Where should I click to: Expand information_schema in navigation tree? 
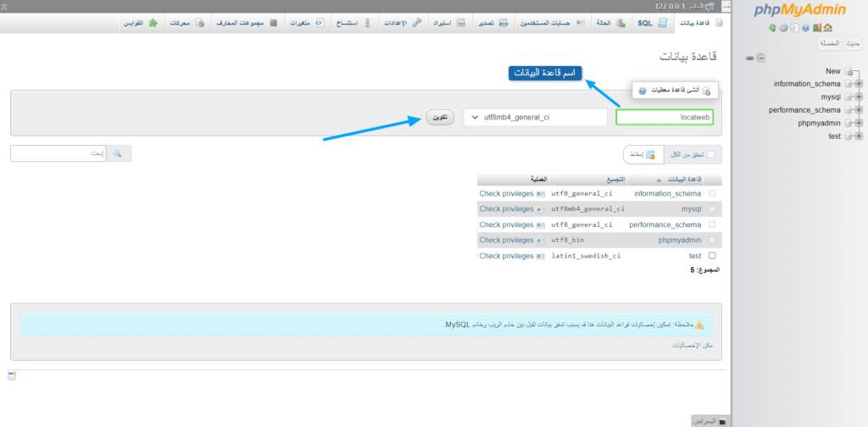point(860,84)
